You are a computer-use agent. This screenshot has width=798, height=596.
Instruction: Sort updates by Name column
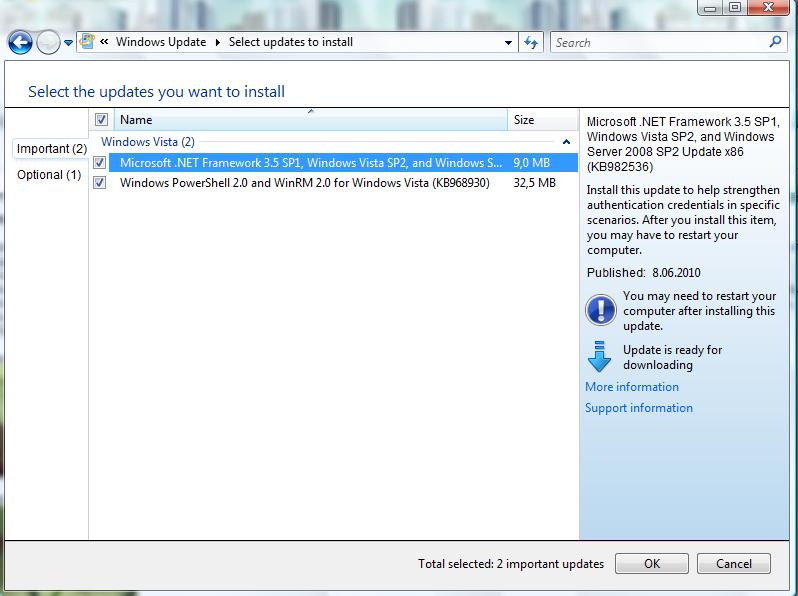point(311,120)
